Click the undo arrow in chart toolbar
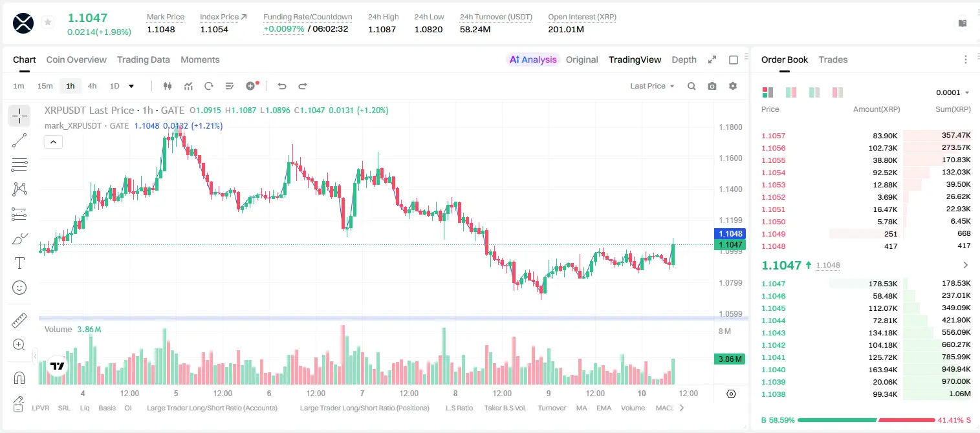Image resolution: width=980 pixels, height=433 pixels. [282, 86]
